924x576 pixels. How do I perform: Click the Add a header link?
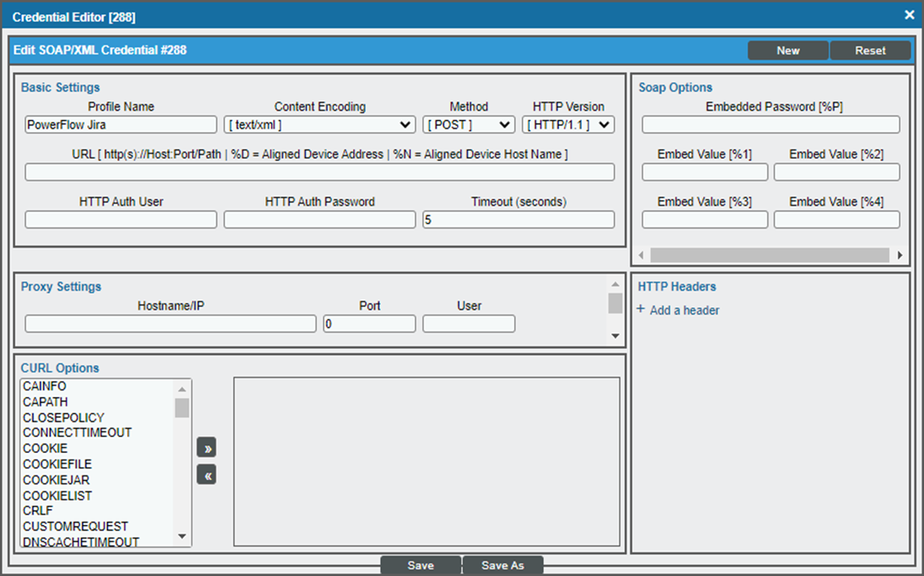(x=684, y=310)
